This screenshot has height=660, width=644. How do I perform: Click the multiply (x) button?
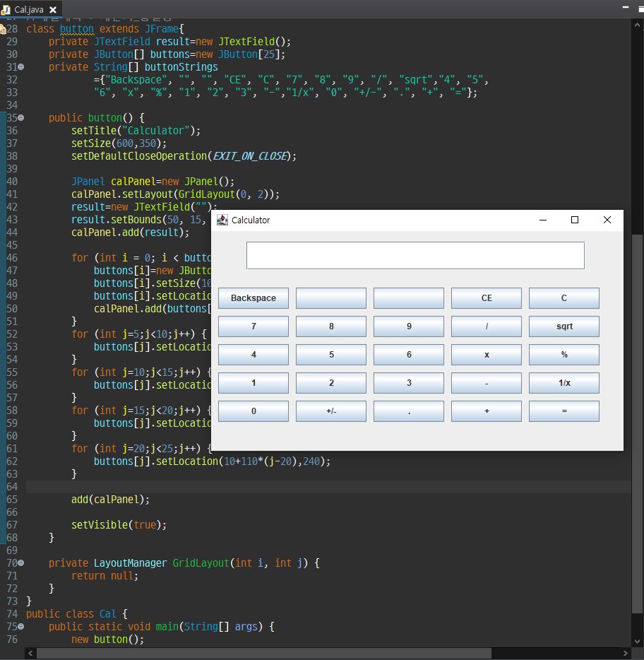tap(487, 355)
